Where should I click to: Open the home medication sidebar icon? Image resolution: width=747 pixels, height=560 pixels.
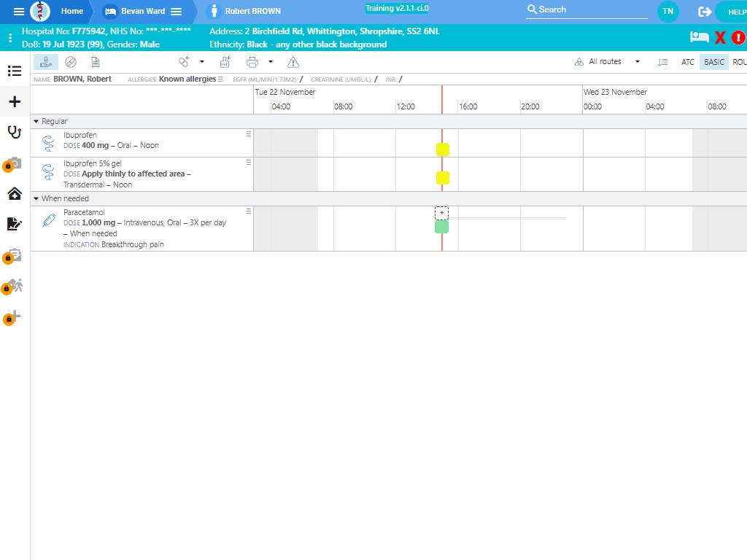tap(15, 193)
